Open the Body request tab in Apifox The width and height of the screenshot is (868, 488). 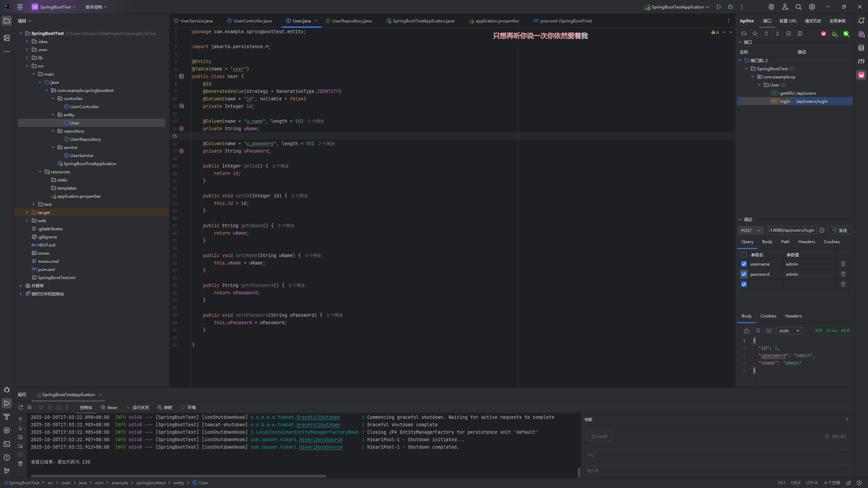tap(767, 242)
